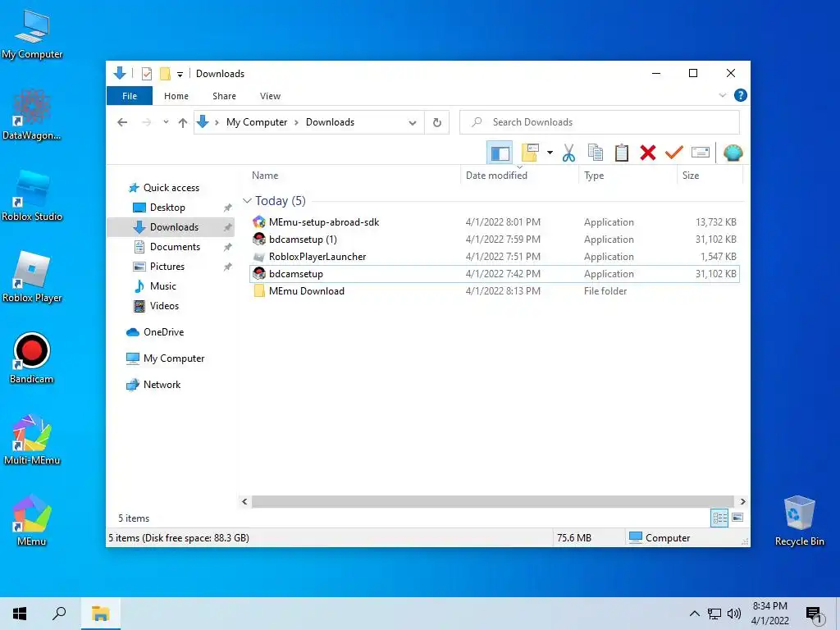
Task: Click Downloads in address breadcrumb
Action: (330, 122)
